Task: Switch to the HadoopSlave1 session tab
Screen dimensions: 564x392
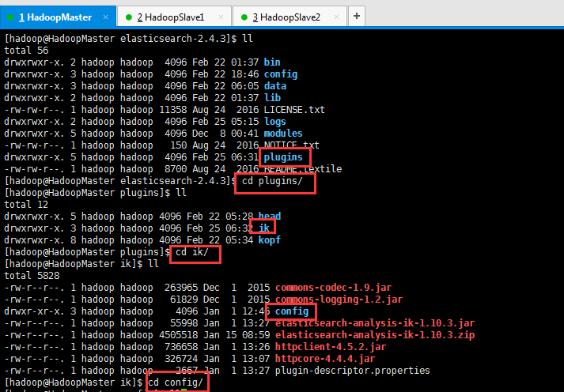Action: [174, 17]
